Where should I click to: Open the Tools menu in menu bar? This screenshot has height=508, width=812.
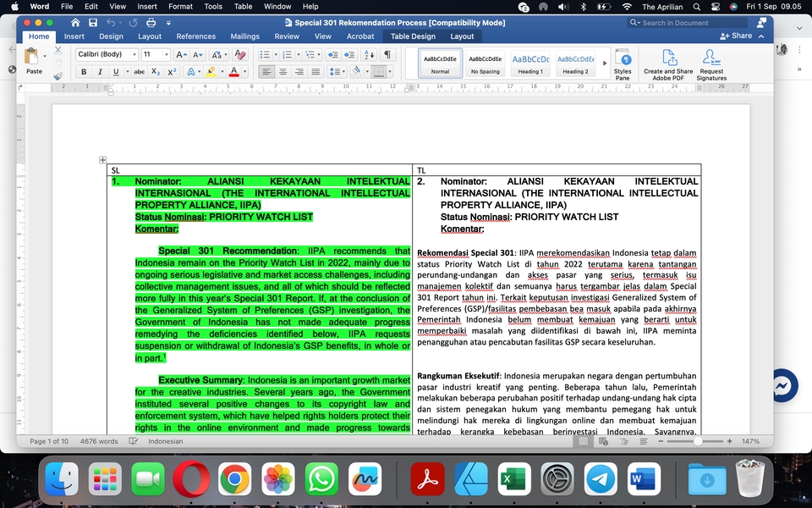(x=213, y=7)
